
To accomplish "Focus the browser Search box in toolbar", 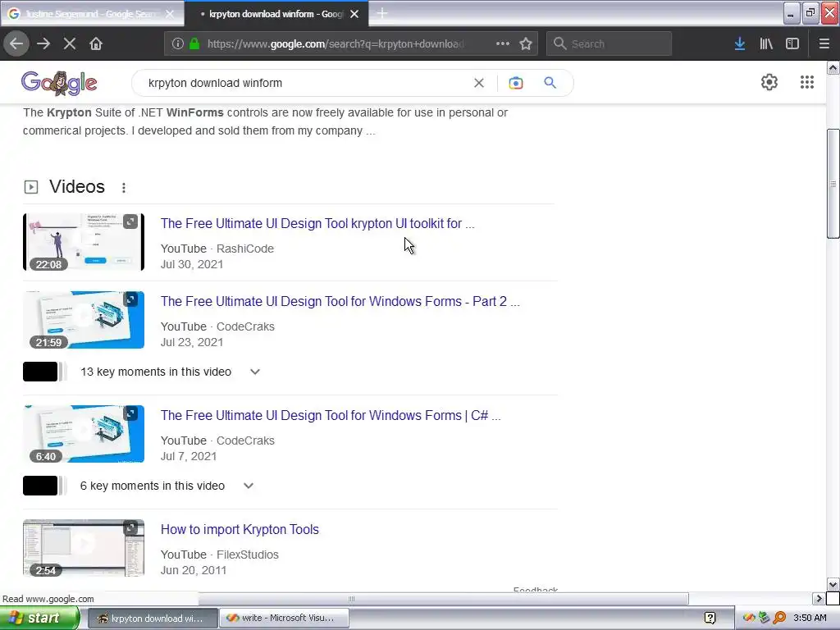I will tap(609, 43).
